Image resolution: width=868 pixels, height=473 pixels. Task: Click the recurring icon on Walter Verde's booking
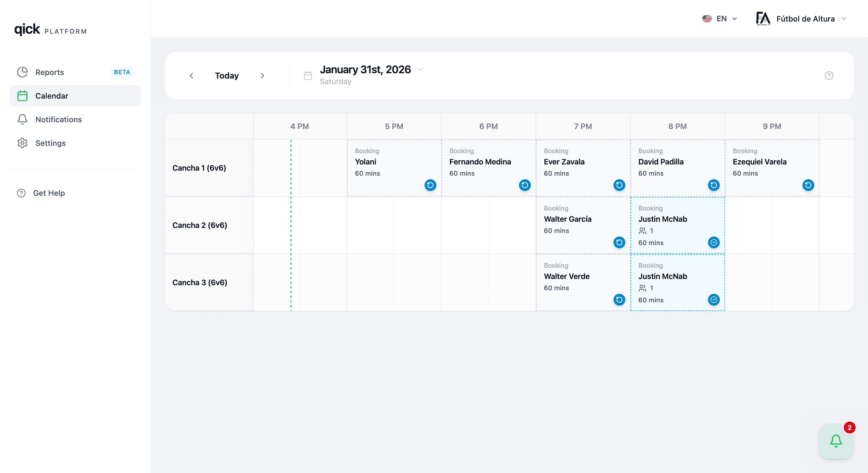point(619,299)
